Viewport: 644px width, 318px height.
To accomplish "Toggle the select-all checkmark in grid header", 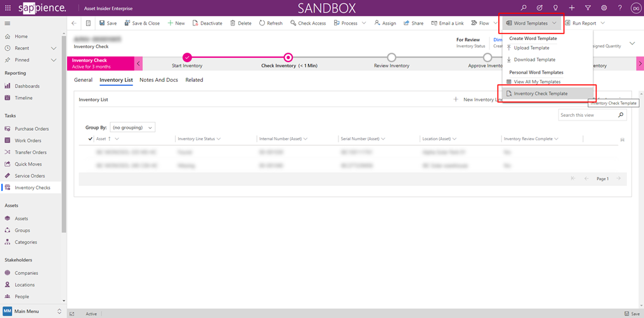I will coord(90,138).
